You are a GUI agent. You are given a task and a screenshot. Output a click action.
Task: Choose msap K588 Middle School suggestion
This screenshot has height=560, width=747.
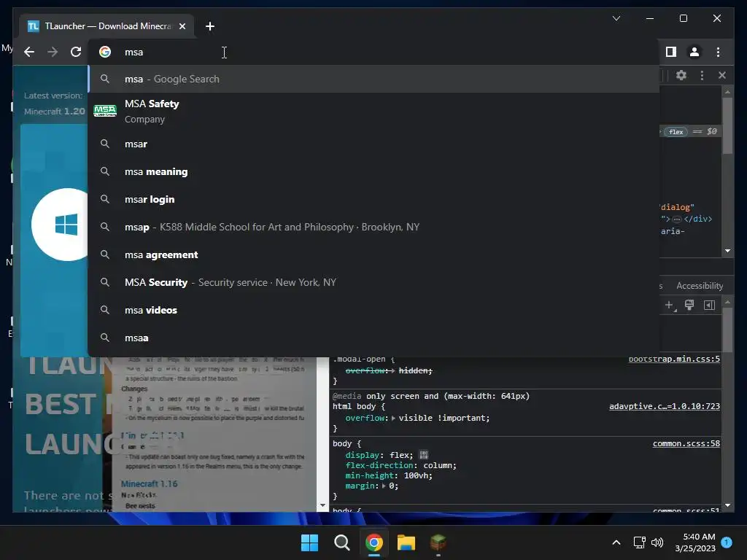point(374,227)
